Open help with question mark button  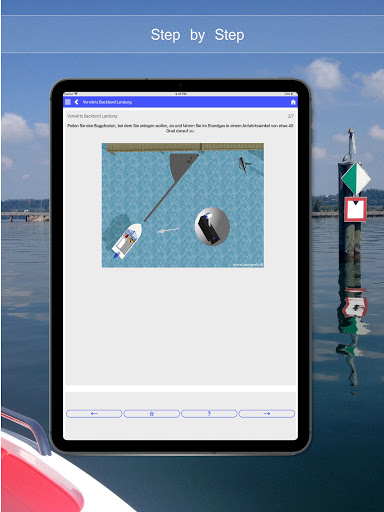click(209, 414)
